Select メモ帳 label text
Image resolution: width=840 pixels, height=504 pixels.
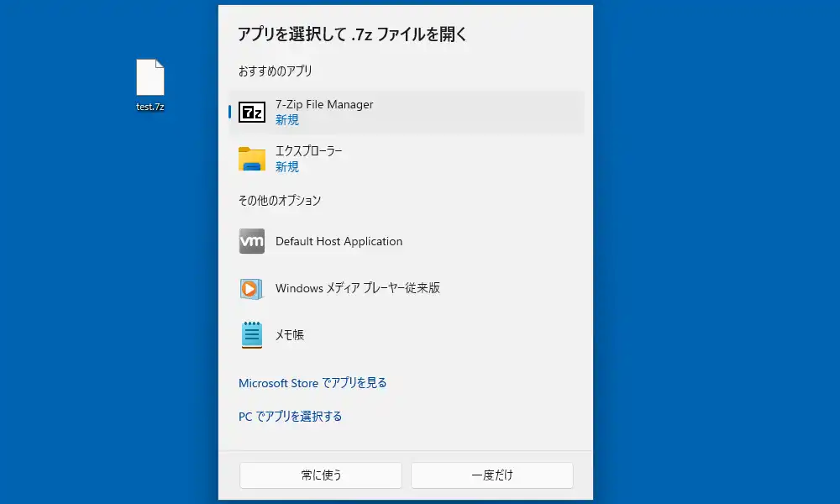[289, 335]
